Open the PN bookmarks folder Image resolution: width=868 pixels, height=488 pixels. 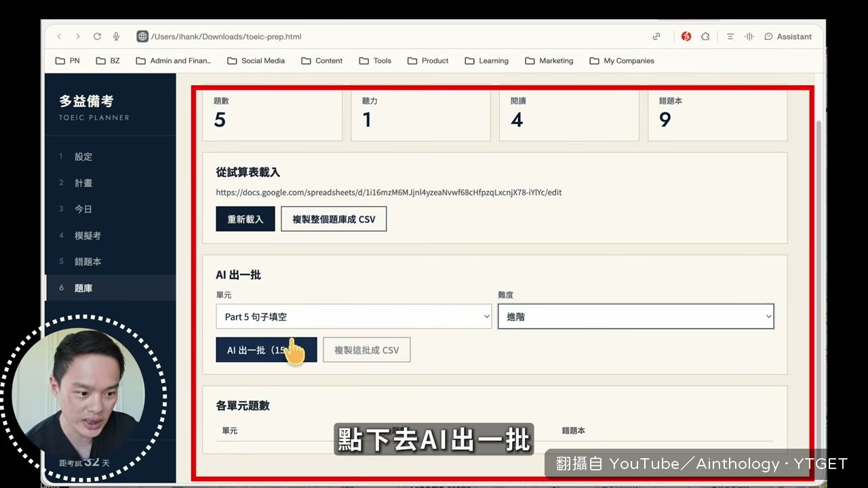tap(68, 60)
